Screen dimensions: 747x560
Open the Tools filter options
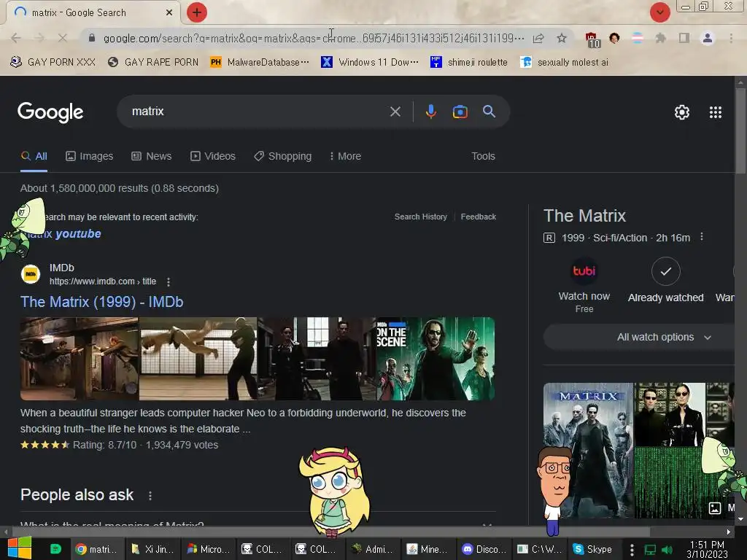click(x=483, y=156)
